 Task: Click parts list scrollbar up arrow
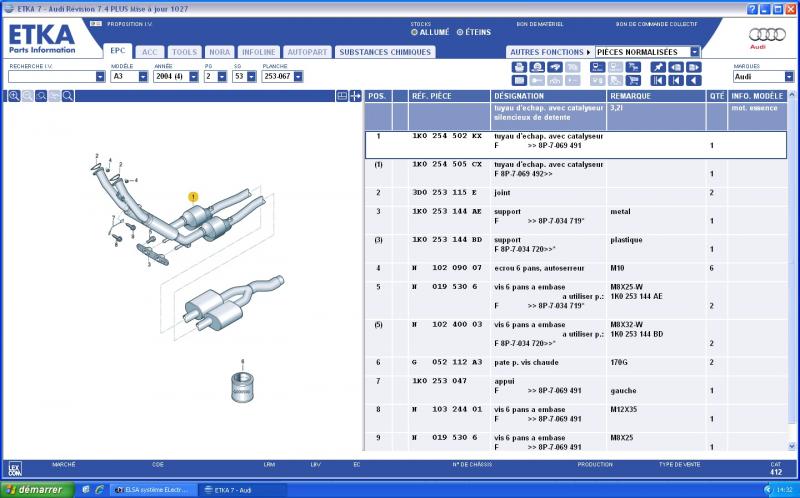click(792, 95)
